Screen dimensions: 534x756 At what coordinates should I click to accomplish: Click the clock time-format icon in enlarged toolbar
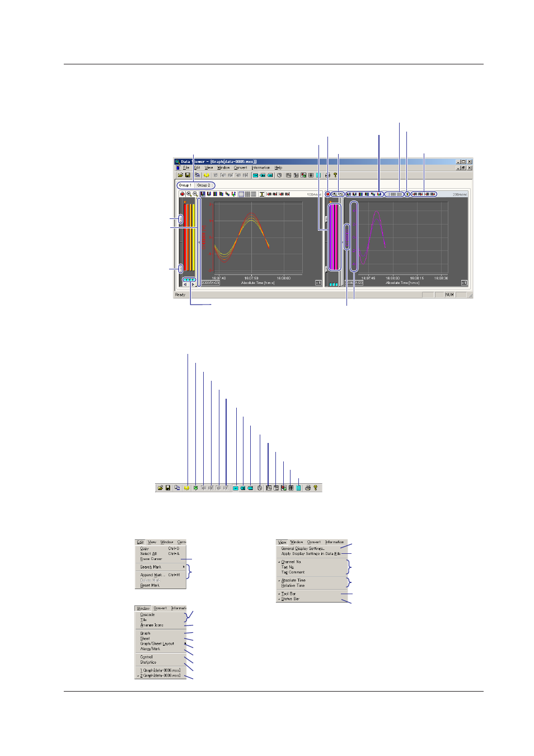pos(260,488)
